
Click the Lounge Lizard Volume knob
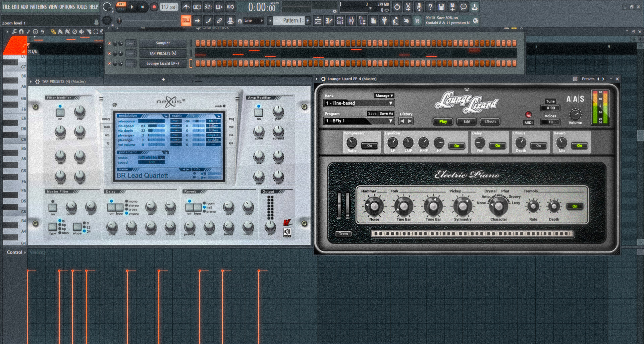tap(575, 115)
